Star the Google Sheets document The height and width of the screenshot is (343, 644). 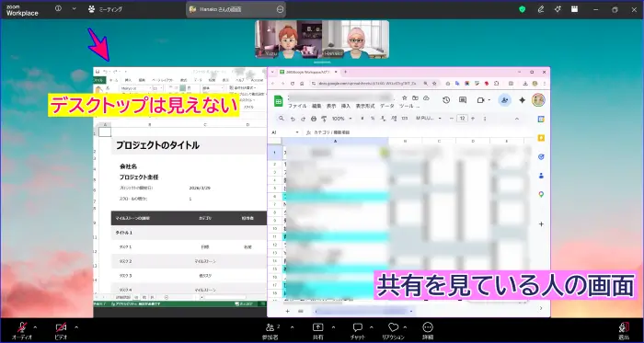click(405, 98)
